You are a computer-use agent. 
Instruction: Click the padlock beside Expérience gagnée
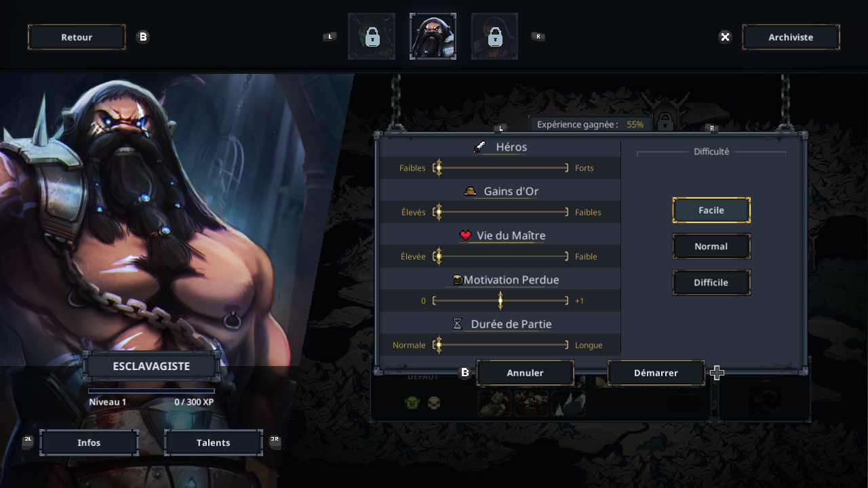665,122
